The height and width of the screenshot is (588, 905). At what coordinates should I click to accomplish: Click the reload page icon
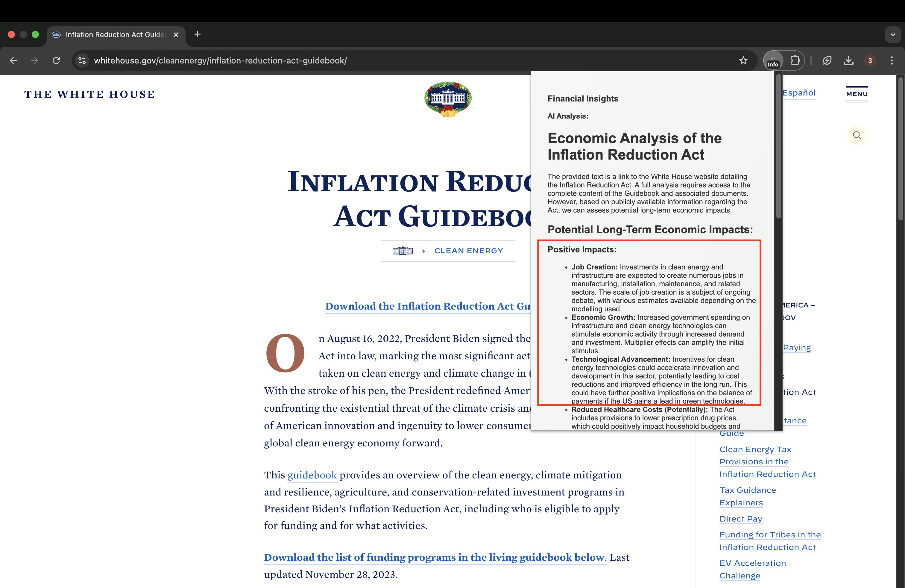[x=56, y=60]
